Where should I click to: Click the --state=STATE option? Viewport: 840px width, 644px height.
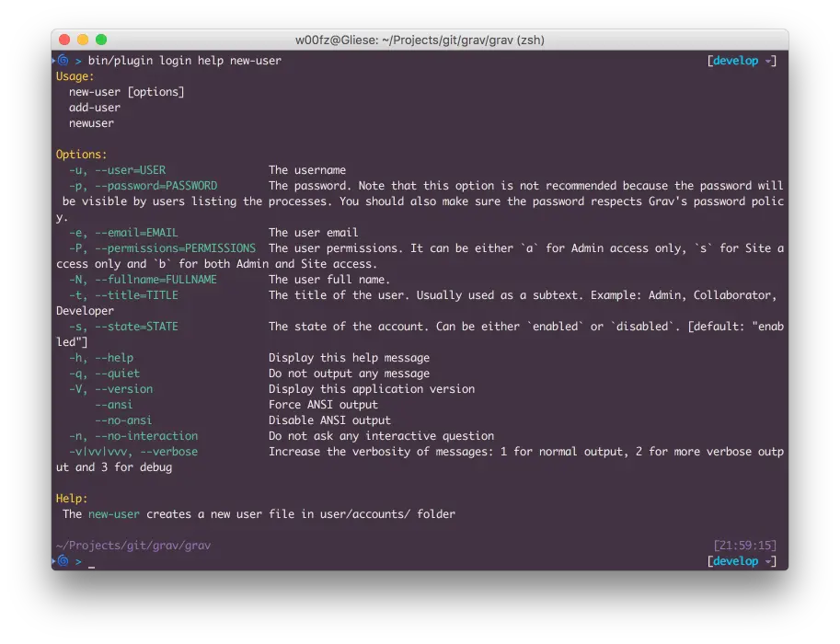[x=136, y=327]
